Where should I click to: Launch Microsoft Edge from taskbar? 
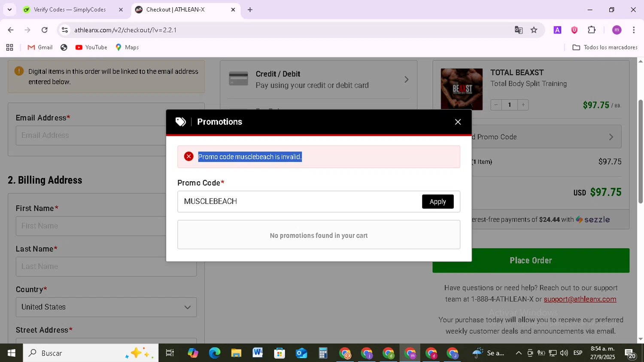click(214, 353)
